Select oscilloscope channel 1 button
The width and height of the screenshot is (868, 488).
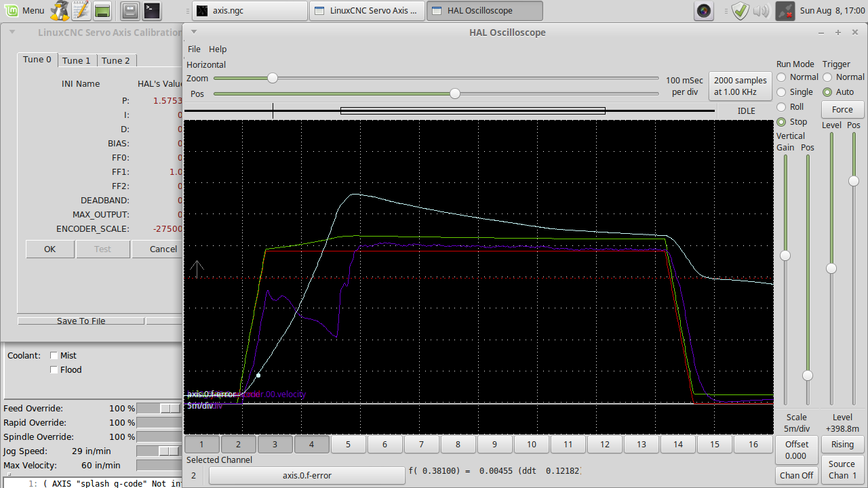(201, 445)
